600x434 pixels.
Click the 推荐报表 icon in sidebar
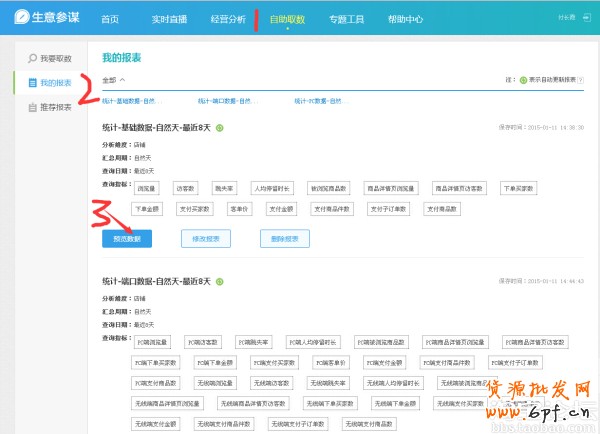(32, 107)
